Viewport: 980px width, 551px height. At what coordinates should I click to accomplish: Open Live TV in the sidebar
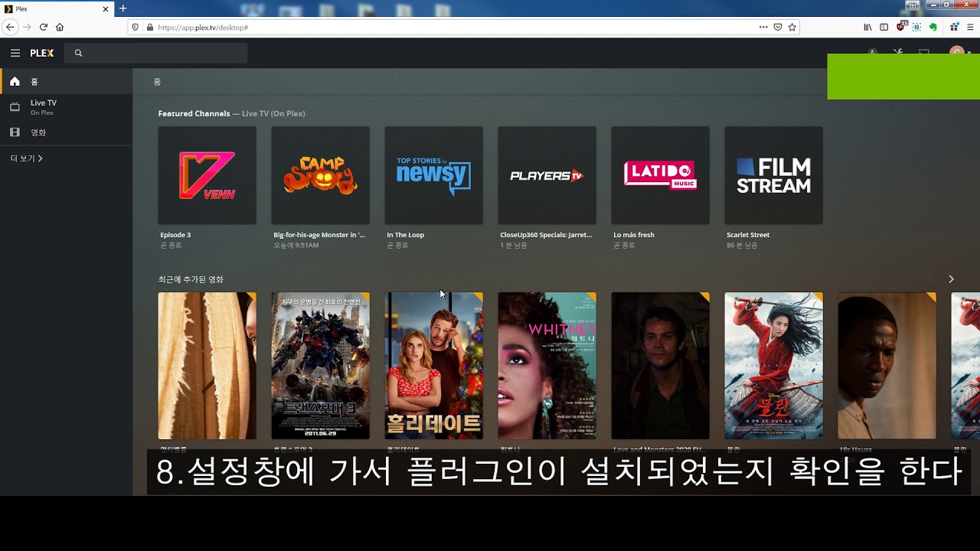[66, 107]
